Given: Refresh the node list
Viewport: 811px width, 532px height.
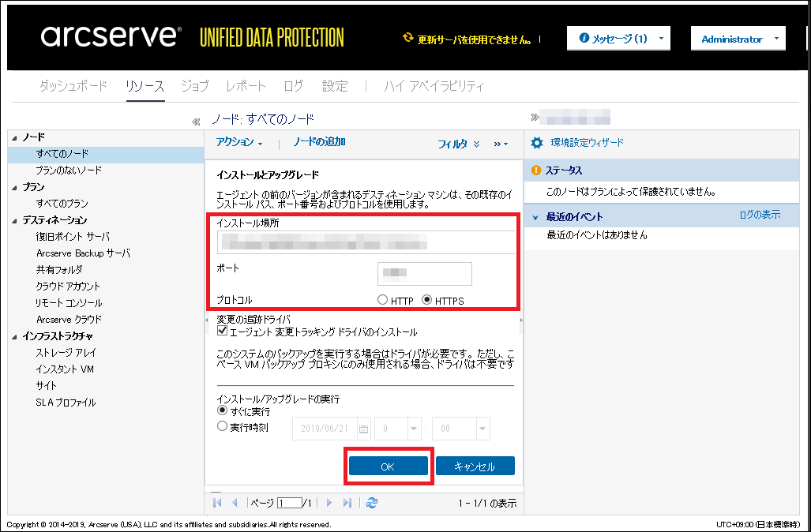Looking at the screenshot, I should pyautogui.click(x=371, y=503).
